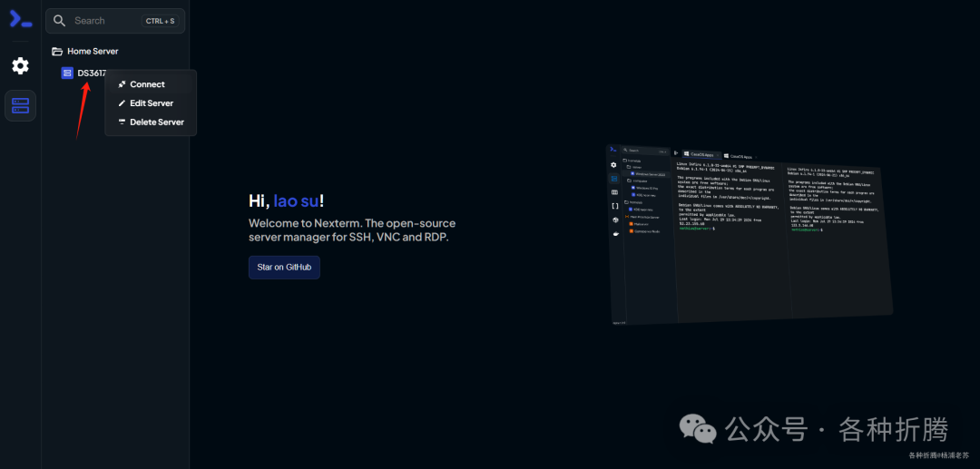This screenshot has height=469, width=980.
Task: Focus the Search input field
Action: tap(115, 21)
